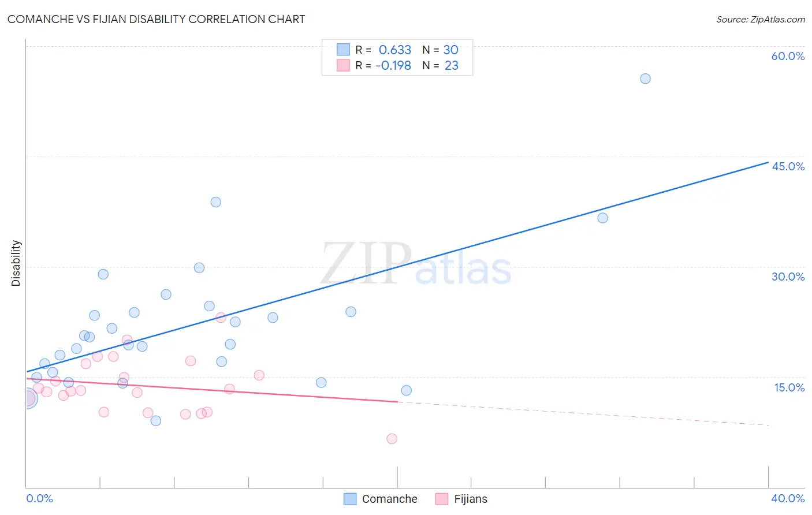Select the blue Comanche swatch in bottom legend
This screenshot has height=515, width=812.
pos(350,499)
